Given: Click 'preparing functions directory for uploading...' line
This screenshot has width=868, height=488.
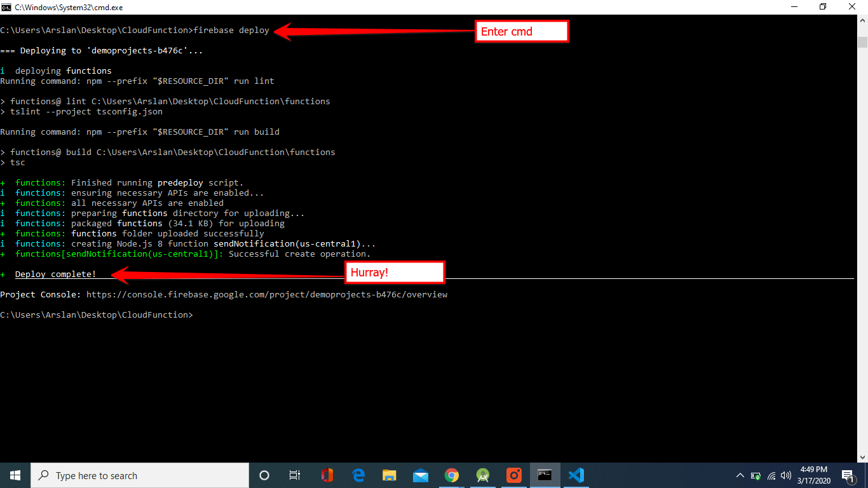Looking at the screenshot, I should click(x=153, y=213).
